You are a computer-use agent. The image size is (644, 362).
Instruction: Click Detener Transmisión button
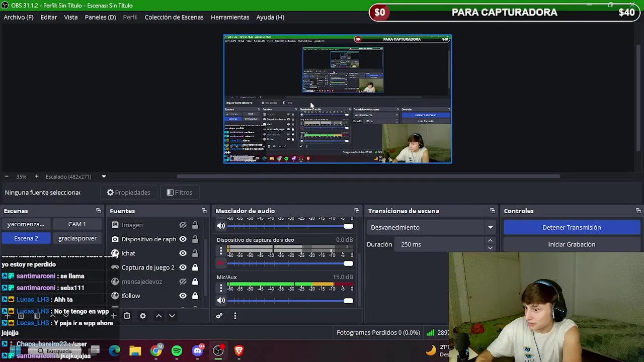click(x=572, y=227)
